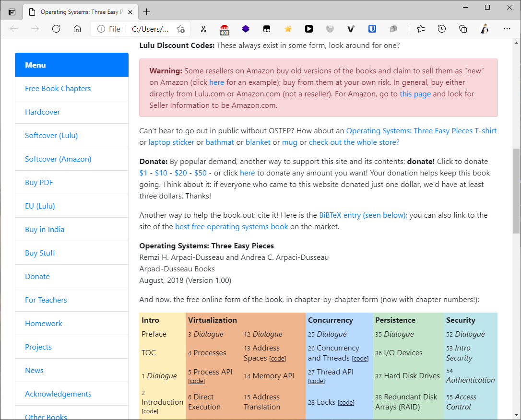
Task: Open the laptop sticker link
Action: click(171, 142)
